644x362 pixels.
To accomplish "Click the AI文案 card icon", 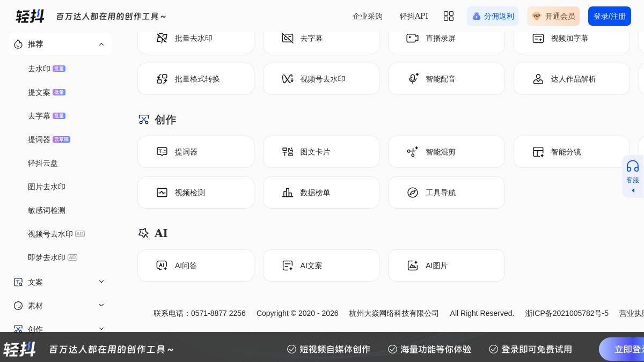I will click(x=288, y=265).
